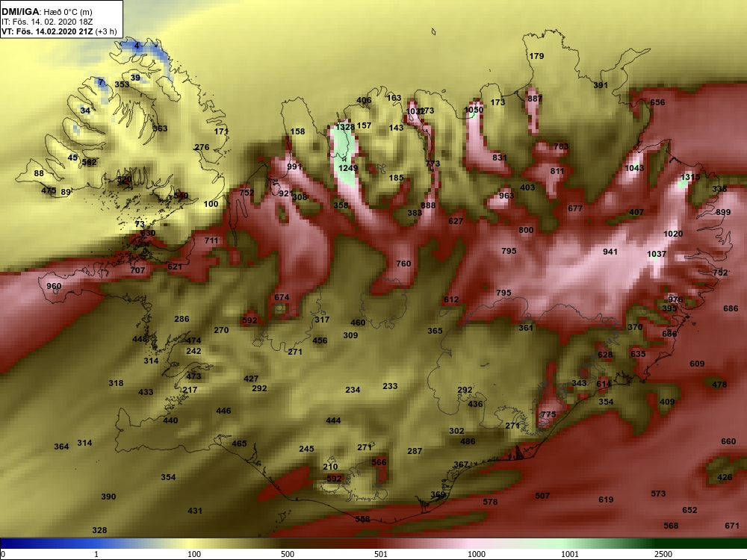Click the '2500' label on color scale
Screen dimensions: 747x560
[x=663, y=554]
